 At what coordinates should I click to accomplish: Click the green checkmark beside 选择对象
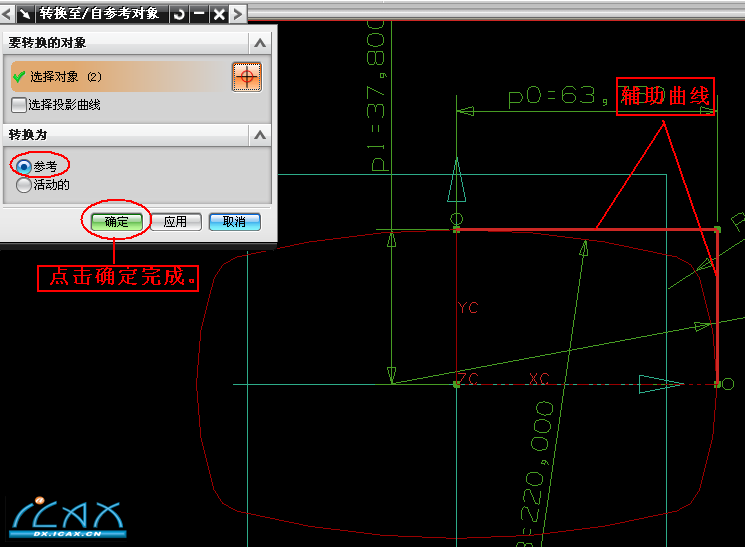click(18, 77)
